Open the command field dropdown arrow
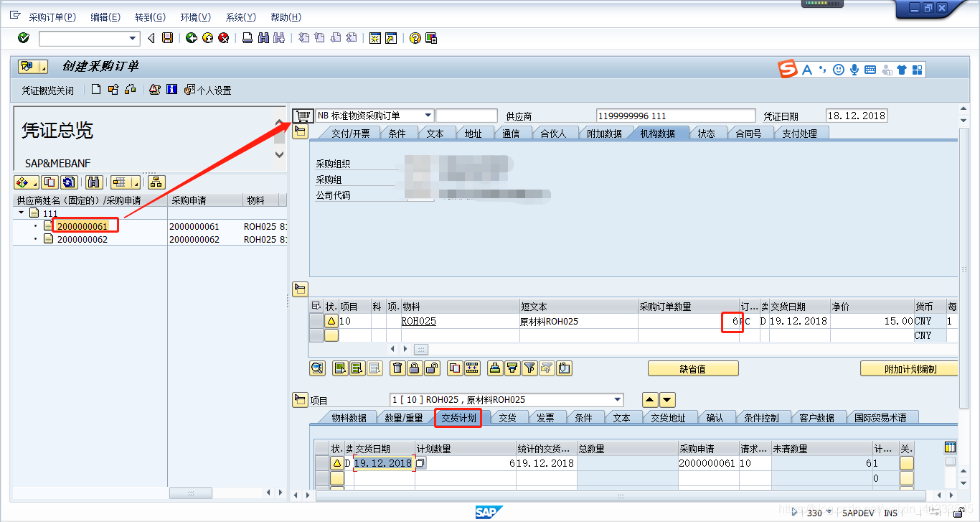 coord(133,38)
